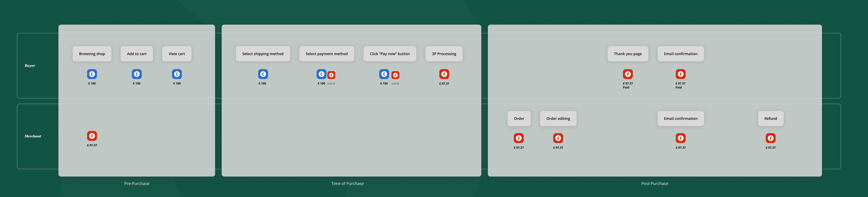Select the pound icon under Refund

(771, 138)
